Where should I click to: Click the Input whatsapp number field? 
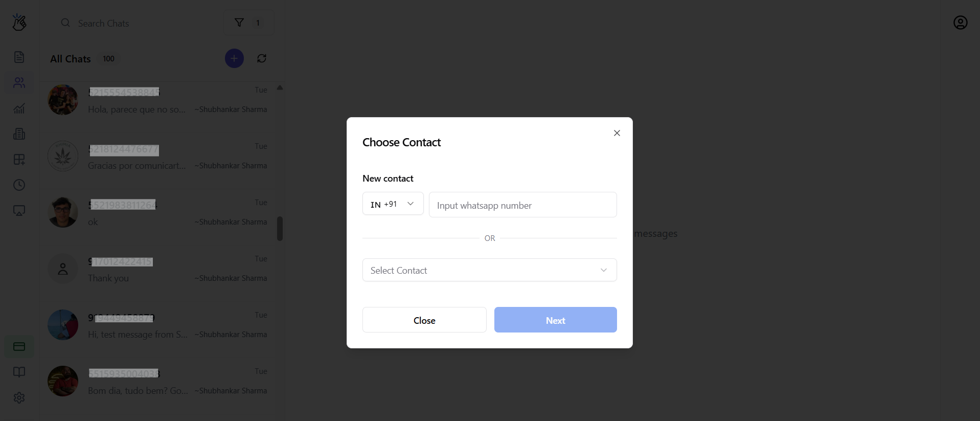pyautogui.click(x=522, y=205)
